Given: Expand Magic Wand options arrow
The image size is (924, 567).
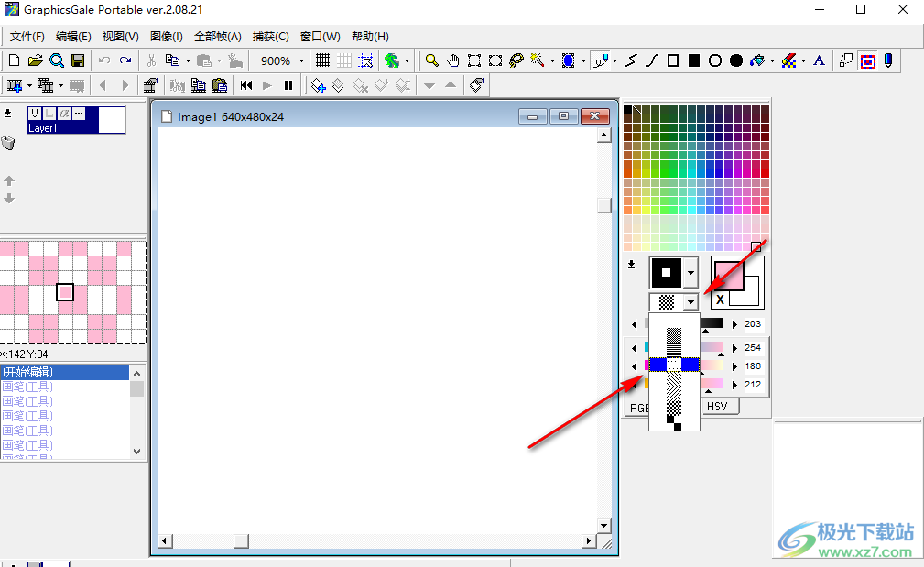Looking at the screenshot, I should [552, 60].
